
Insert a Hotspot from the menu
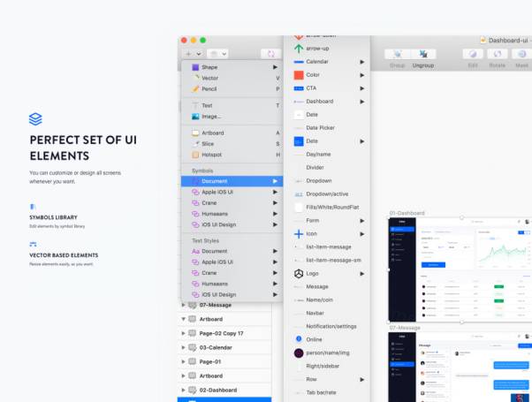[212, 155]
